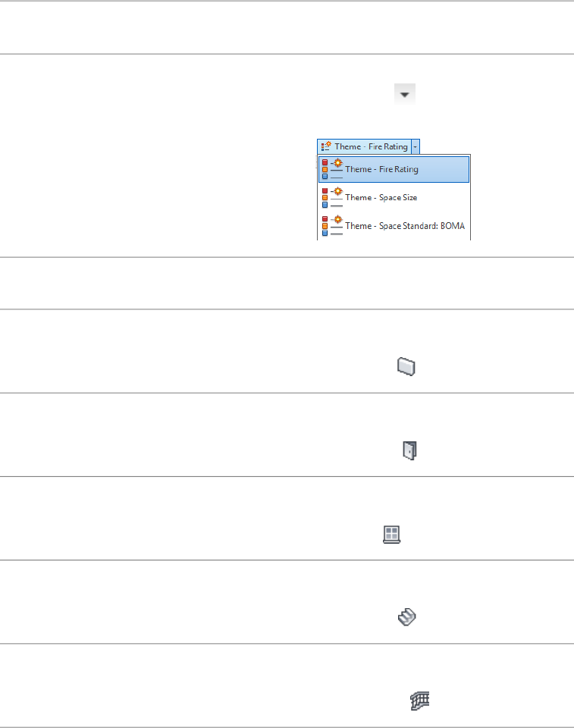Choose the Stair tool icon
The image size is (574, 728).
pos(407,619)
